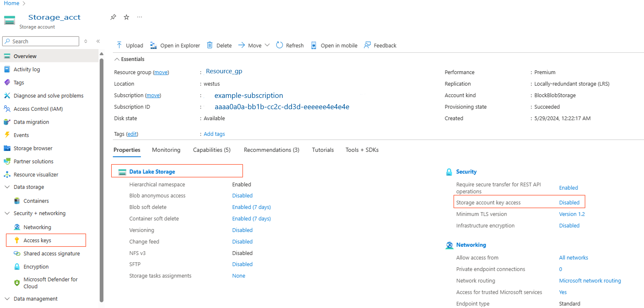The image size is (644, 308).
Task: Collapse the Security + networking group
Action: 7,213
